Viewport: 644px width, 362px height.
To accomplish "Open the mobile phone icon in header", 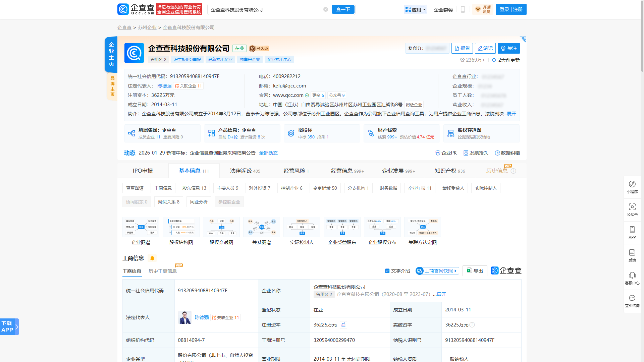I will [463, 9].
